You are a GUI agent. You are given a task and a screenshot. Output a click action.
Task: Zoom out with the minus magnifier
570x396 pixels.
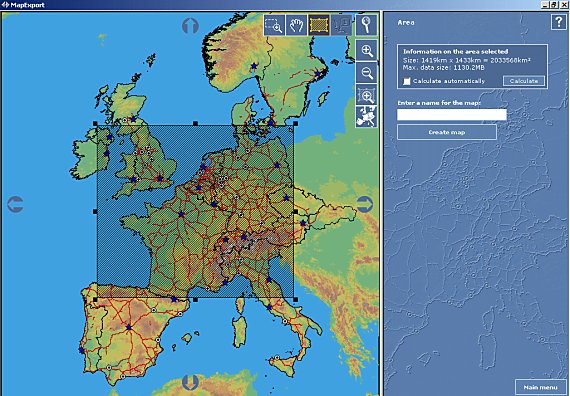tap(366, 73)
